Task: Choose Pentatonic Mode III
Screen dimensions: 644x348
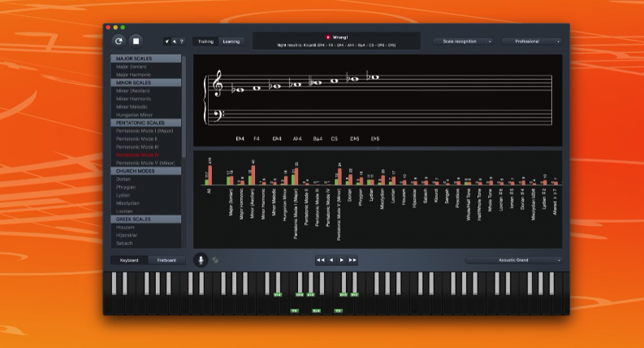Action: 146,147
